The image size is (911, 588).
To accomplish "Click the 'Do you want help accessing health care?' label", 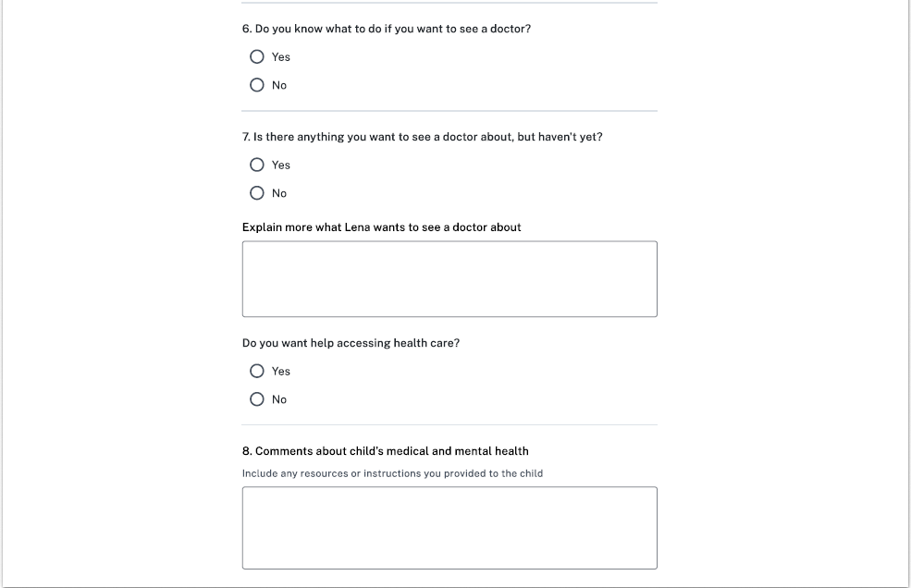I will coord(351,343).
